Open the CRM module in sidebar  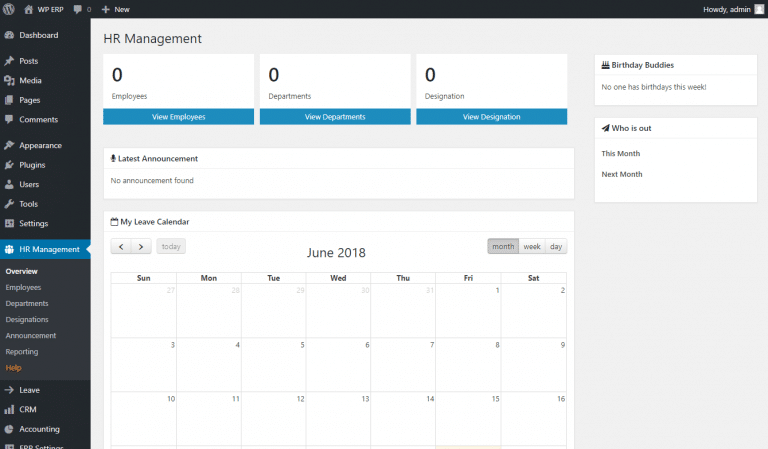(28, 409)
